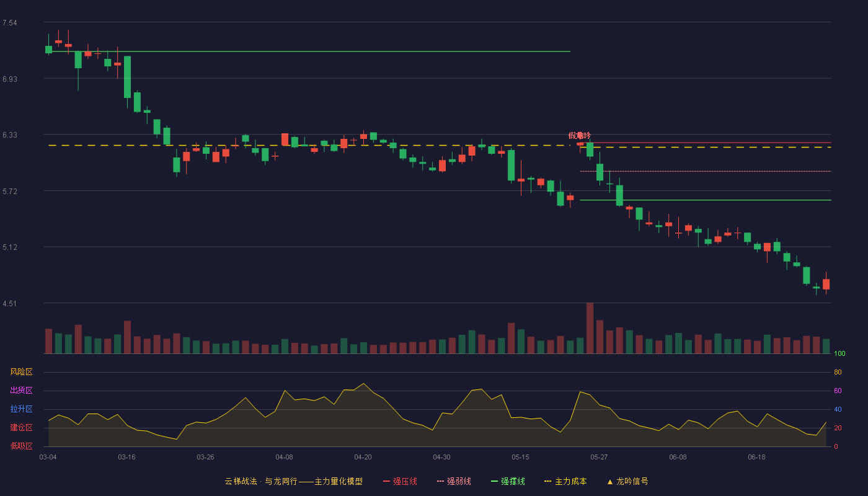Screen dimensions: 868x496
Task: Click the 04-20 date label
Action: (x=363, y=457)
